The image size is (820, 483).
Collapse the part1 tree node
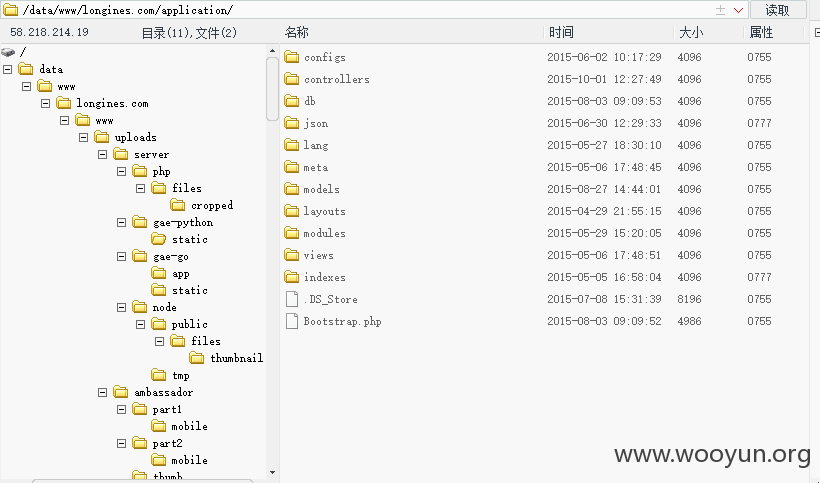click(x=122, y=409)
